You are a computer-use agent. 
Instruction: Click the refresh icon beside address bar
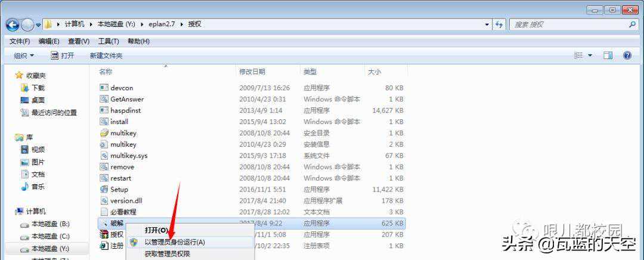[x=499, y=24]
